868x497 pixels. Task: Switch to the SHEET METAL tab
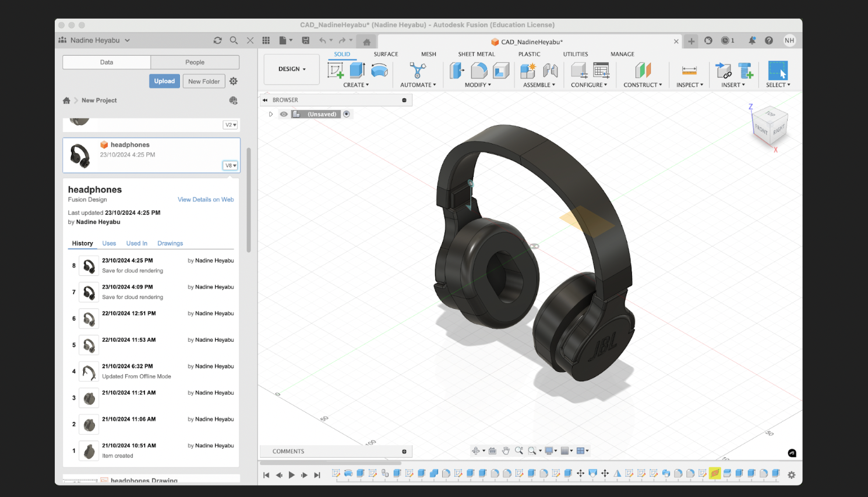[477, 54]
